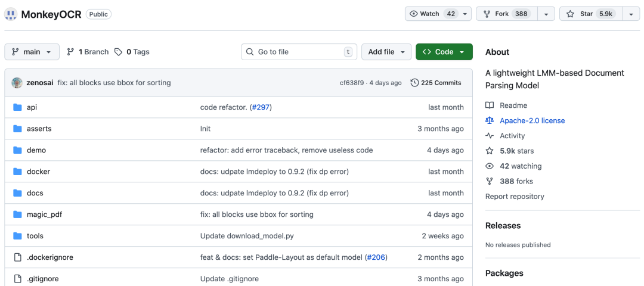
Task: Click the zenosai user avatar
Action: [17, 83]
